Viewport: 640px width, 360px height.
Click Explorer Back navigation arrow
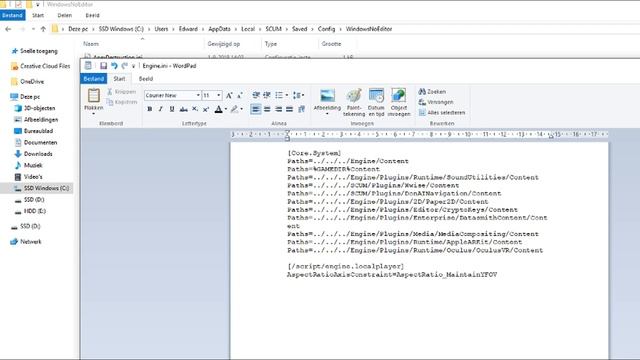point(8,29)
